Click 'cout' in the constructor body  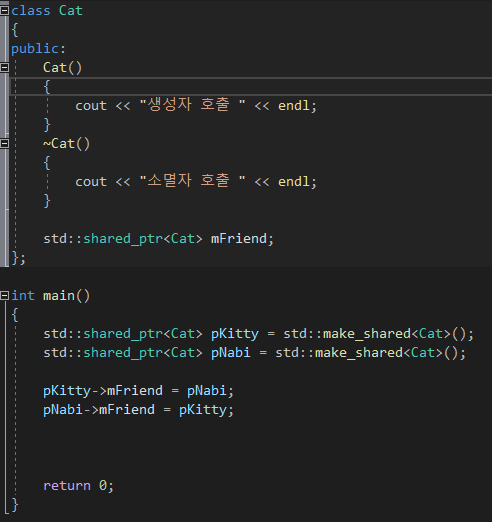pyautogui.click(x=91, y=106)
